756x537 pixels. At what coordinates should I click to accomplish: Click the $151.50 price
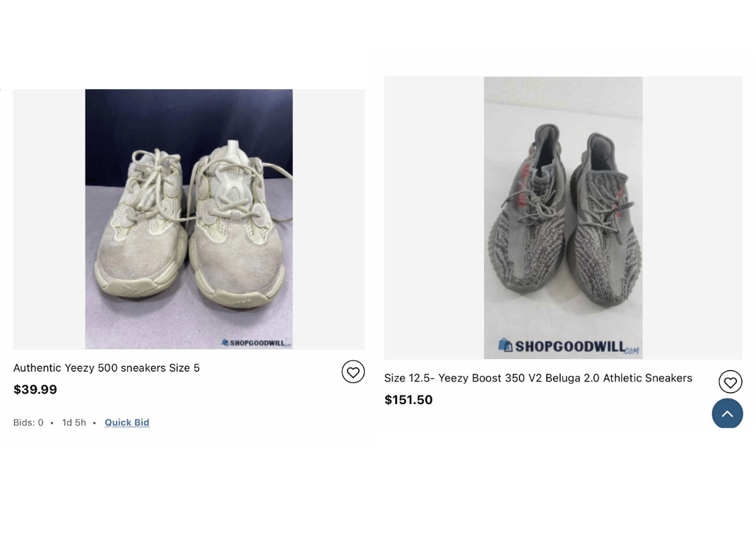408,400
